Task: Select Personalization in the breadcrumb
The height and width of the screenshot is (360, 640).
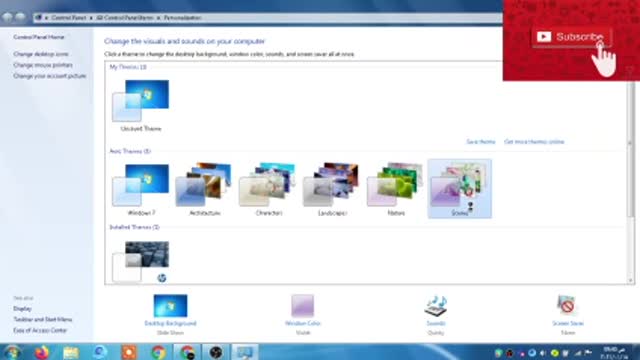Action: (182, 18)
